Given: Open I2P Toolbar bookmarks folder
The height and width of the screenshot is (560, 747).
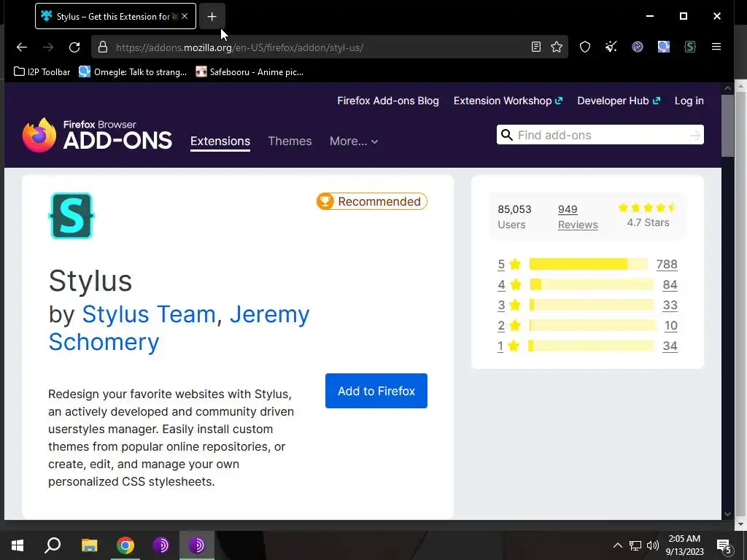Looking at the screenshot, I should [42, 72].
